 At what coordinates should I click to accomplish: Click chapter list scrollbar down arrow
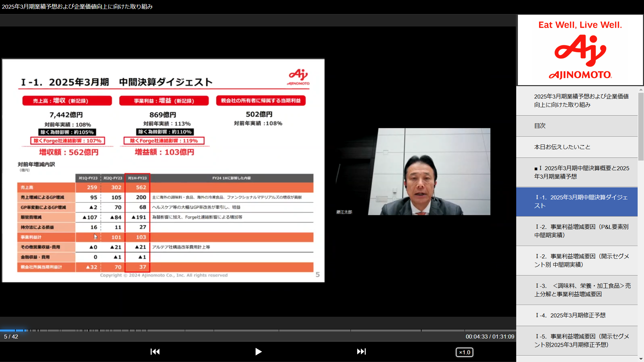[641, 359]
